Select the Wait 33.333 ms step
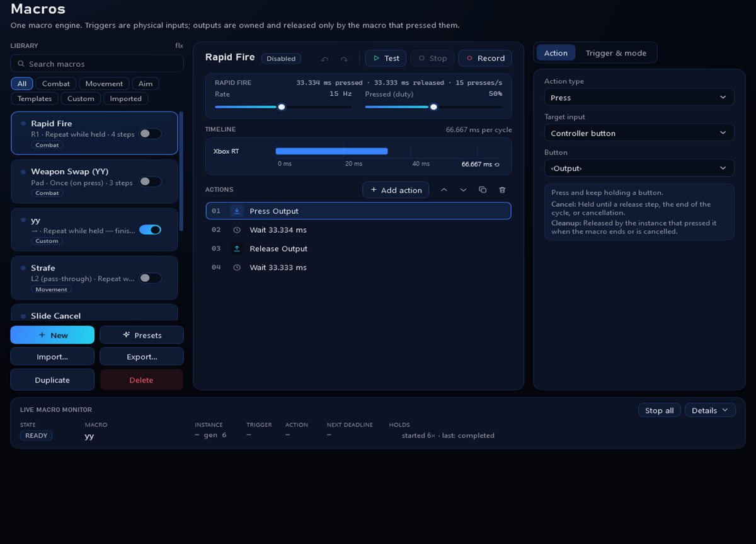The height and width of the screenshot is (544, 756). point(358,268)
